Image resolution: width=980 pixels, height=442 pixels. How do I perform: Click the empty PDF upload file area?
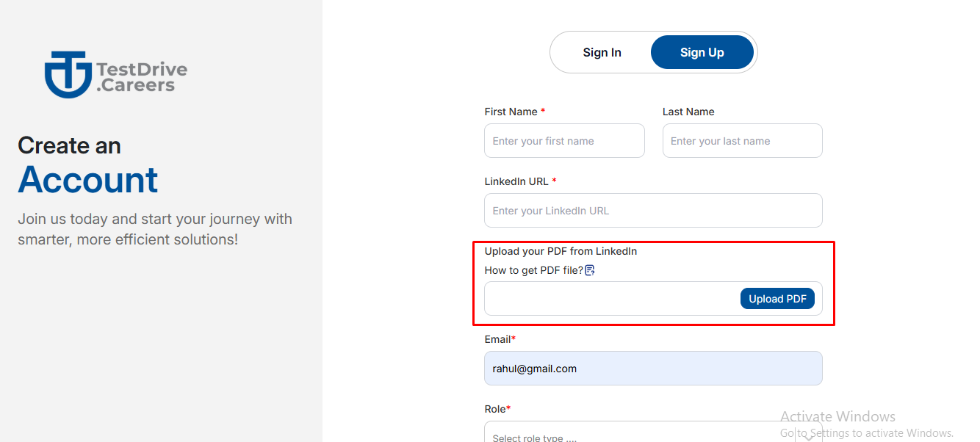(x=611, y=299)
